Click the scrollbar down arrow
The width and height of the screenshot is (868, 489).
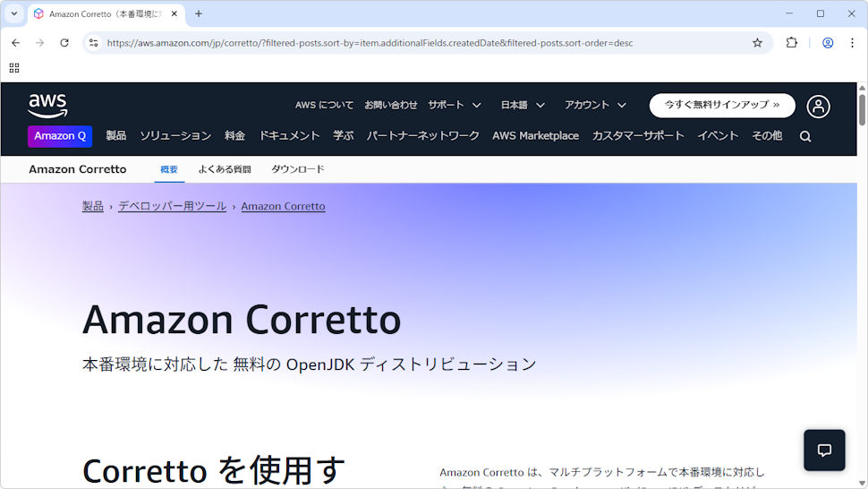[x=862, y=484]
